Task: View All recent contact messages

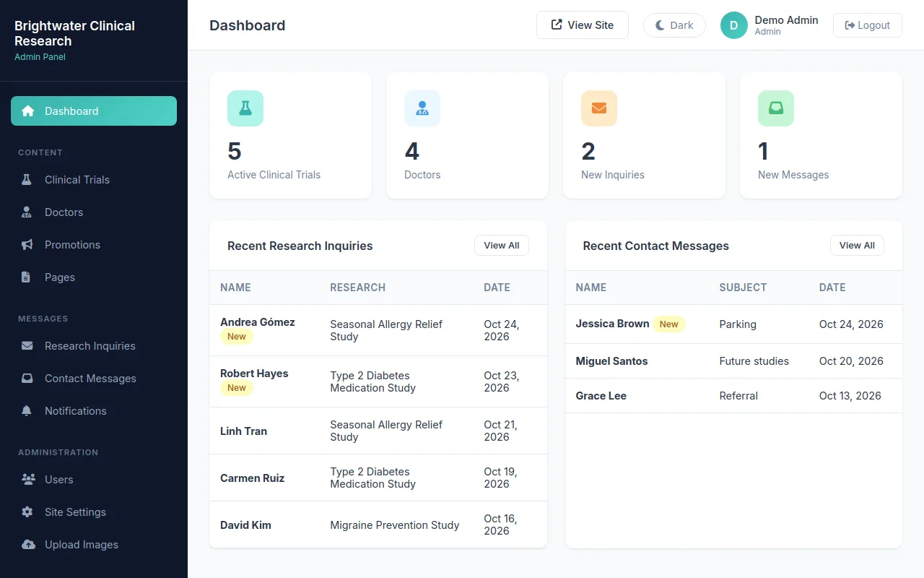Action: tap(857, 246)
